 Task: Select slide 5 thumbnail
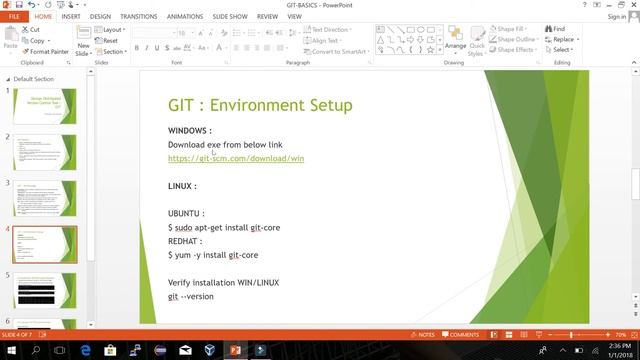(44, 291)
